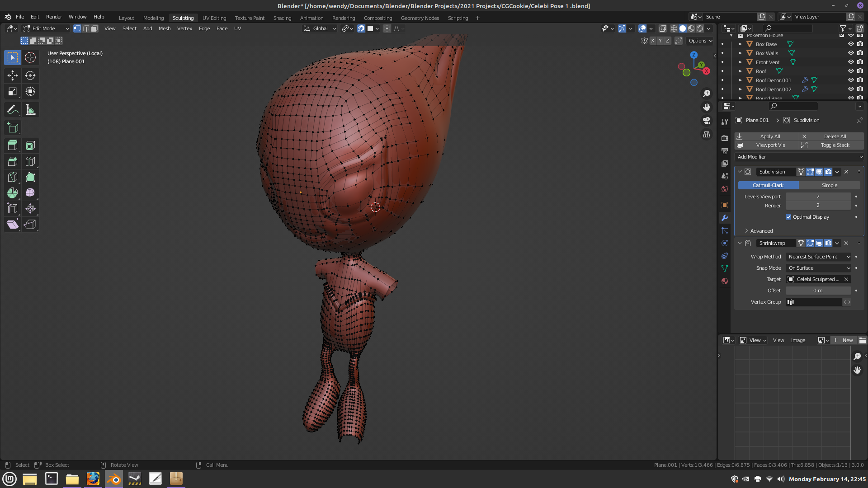This screenshot has height=488, width=868.
Task: Select the Move tool in toolbar
Action: 12,75
